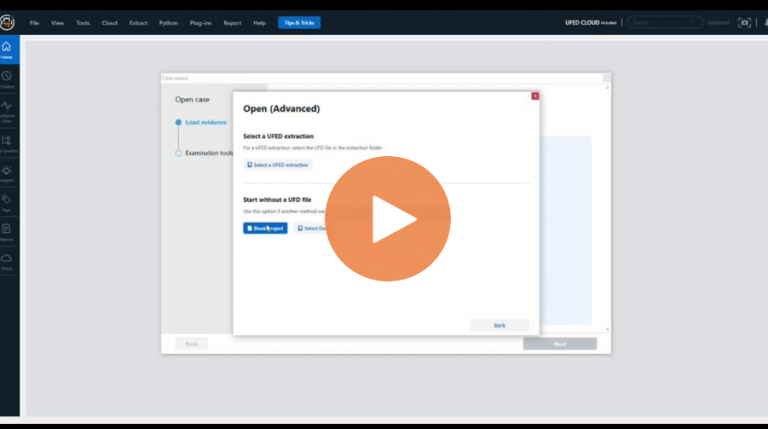Click Select a UFED extraction button

coord(278,165)
